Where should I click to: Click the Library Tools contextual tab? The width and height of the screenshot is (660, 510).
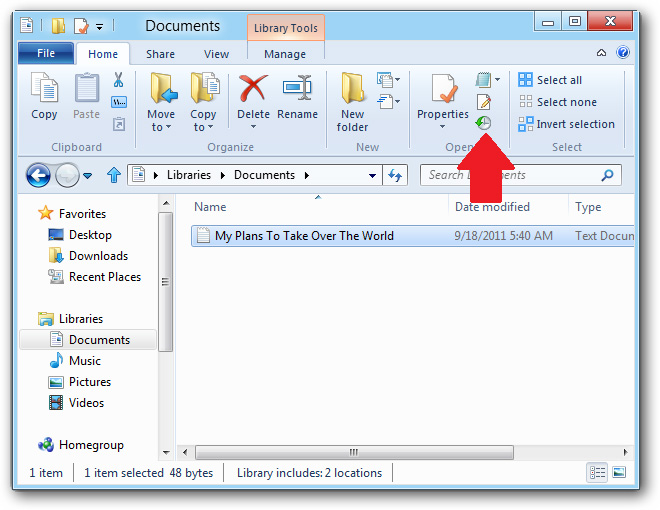click(286, 28)
